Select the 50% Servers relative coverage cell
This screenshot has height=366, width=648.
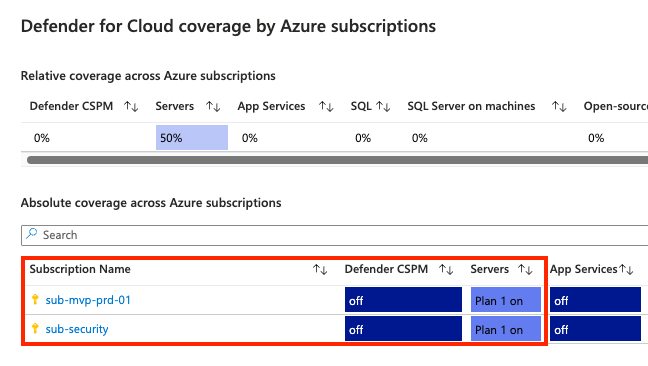pyautogui.click(x=192, y=138)
